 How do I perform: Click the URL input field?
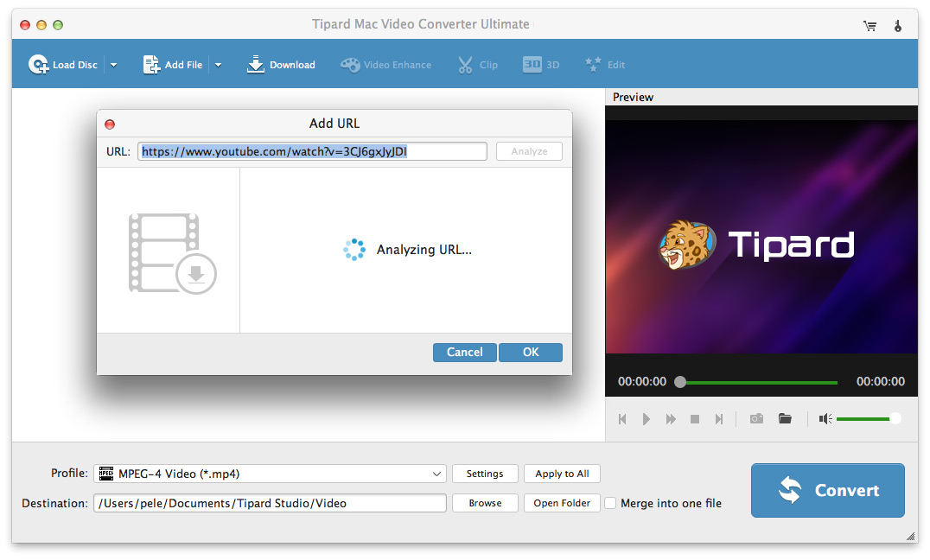(x=312, y=151)
